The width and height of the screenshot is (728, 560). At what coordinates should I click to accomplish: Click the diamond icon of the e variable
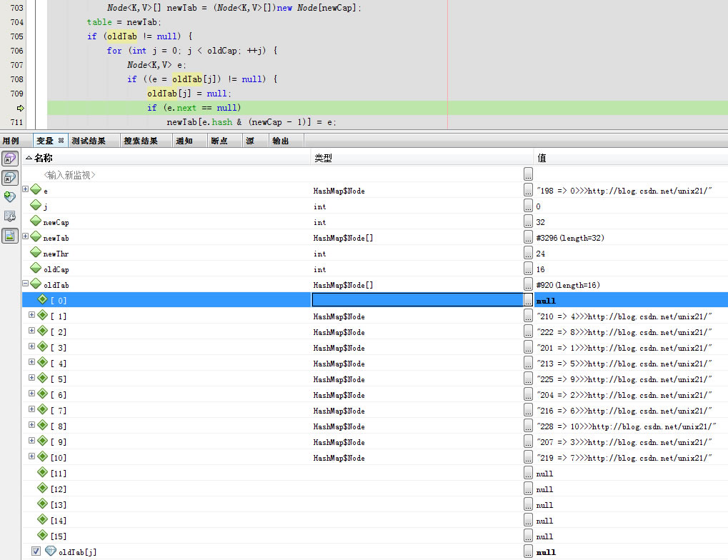pyautogui.click(x=36, y=189)
